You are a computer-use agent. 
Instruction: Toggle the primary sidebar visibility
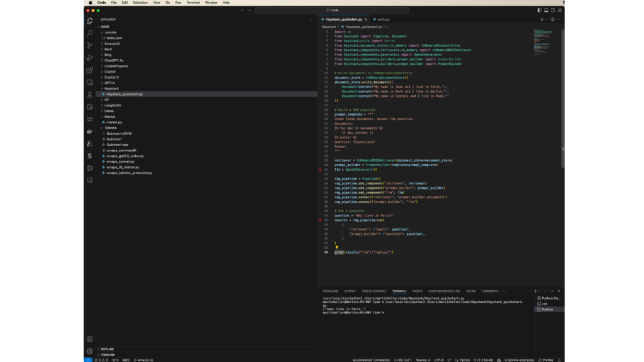(539, 10)
